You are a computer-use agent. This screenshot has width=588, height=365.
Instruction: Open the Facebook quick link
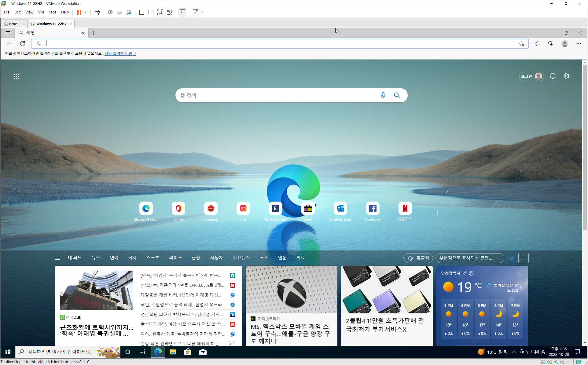point(373,211)
